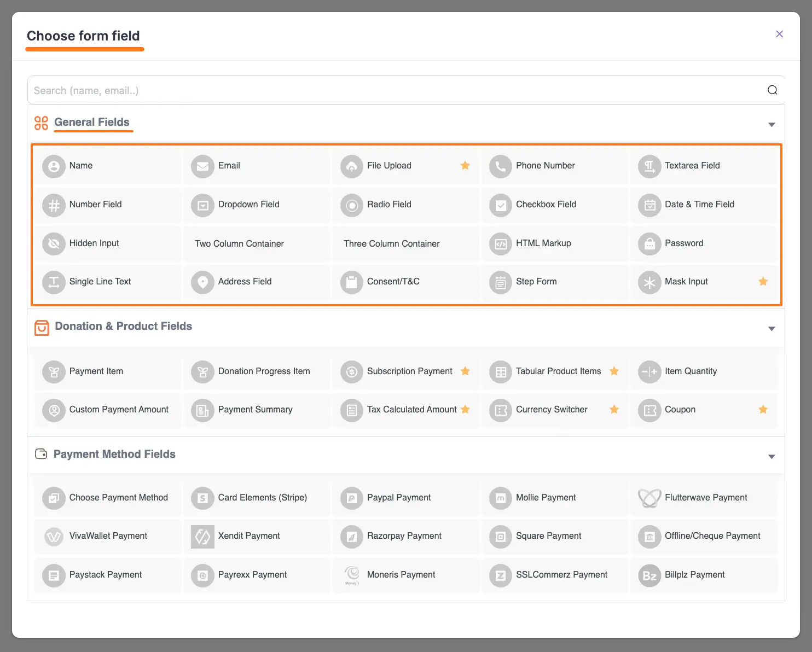Select the Phone Number handset icon

501,166
